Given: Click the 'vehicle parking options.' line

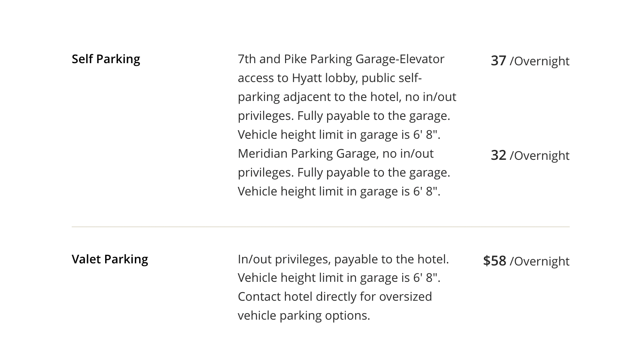Looking at the screenshot, I should coord(304,315).
